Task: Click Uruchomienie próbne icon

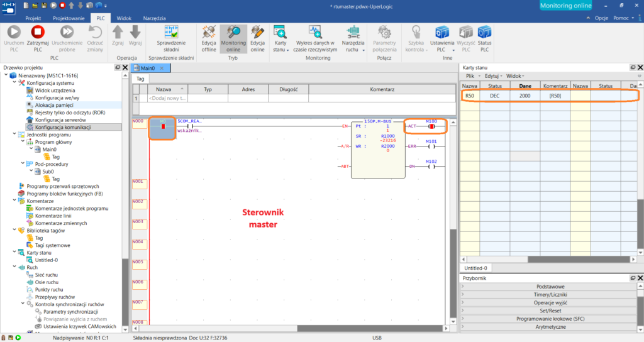Action: coord(67,32)
